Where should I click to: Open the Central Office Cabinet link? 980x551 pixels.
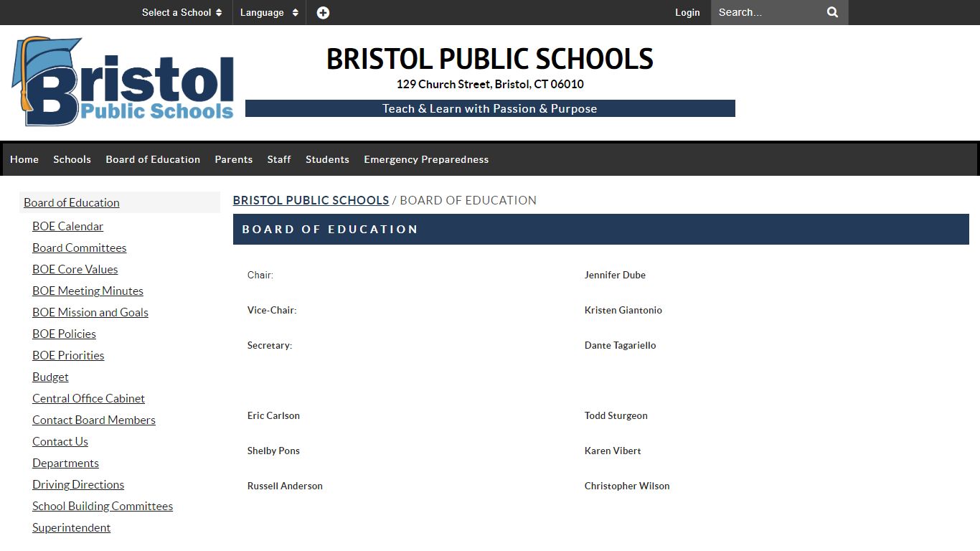point(88,398)
